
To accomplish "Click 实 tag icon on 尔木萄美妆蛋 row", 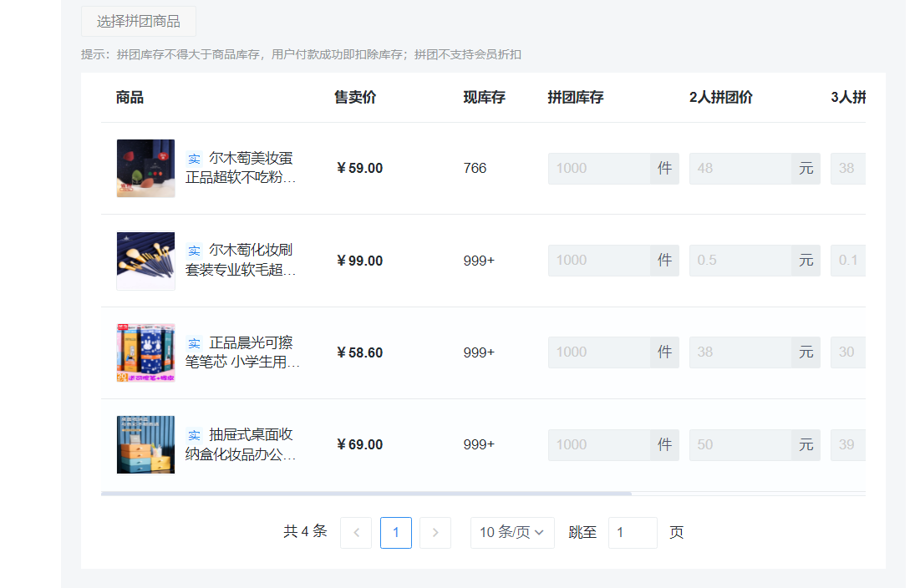I will point(194,159).
